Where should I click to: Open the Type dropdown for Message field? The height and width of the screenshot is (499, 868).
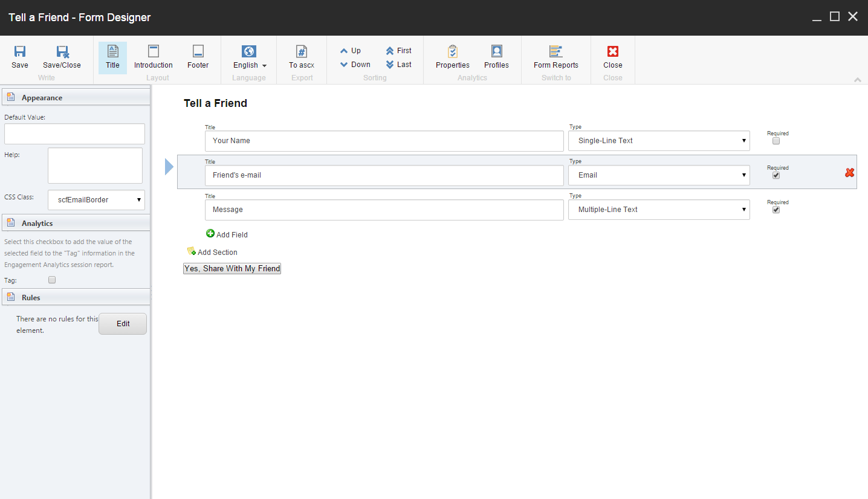[659, 210]
